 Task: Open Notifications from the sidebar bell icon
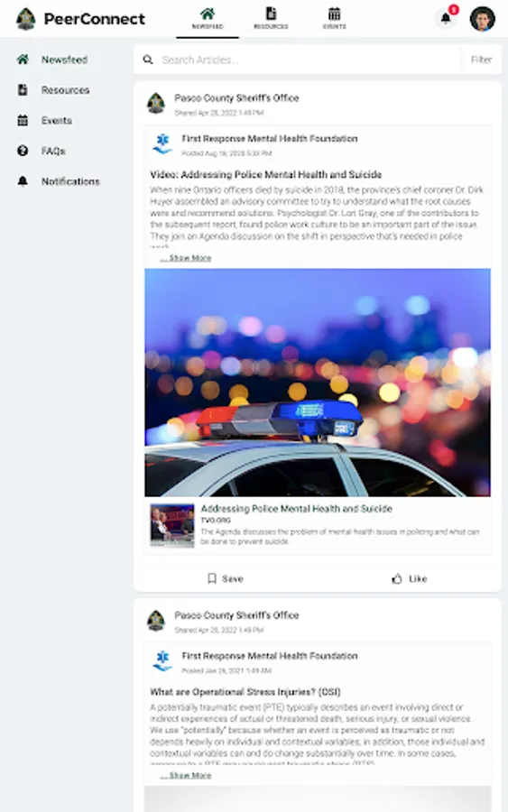coord(23,181)
